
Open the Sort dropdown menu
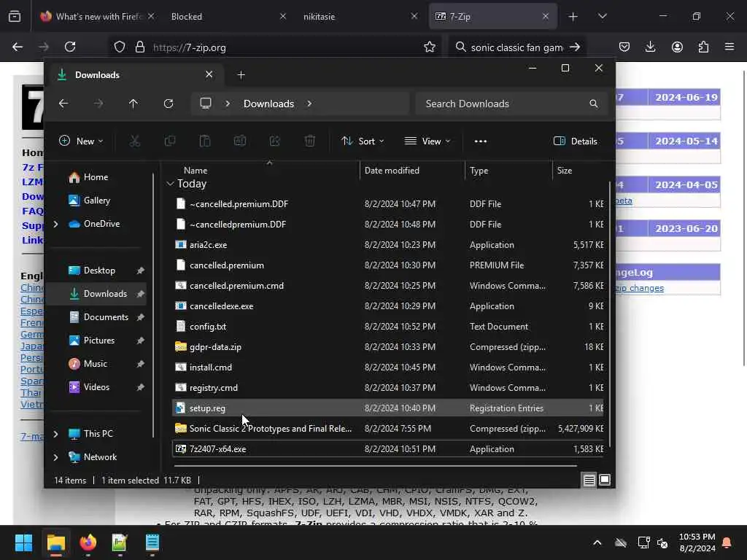point(363,141)
